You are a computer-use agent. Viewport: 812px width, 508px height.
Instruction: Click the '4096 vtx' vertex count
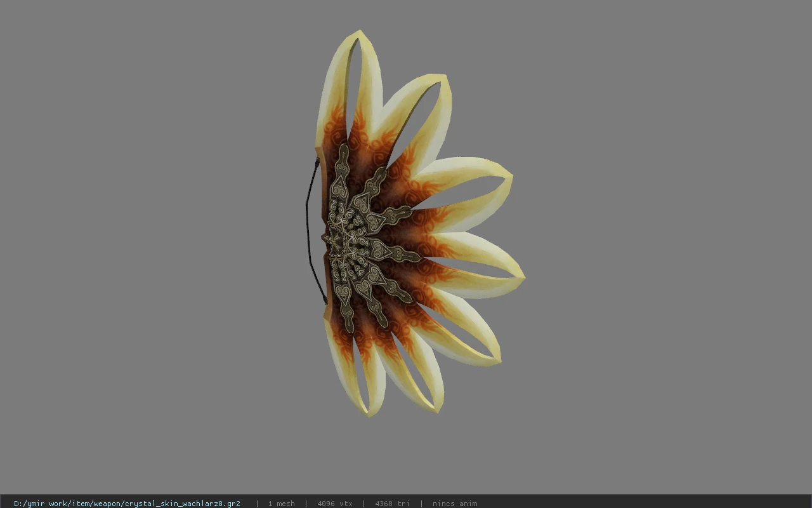point(334,504)
